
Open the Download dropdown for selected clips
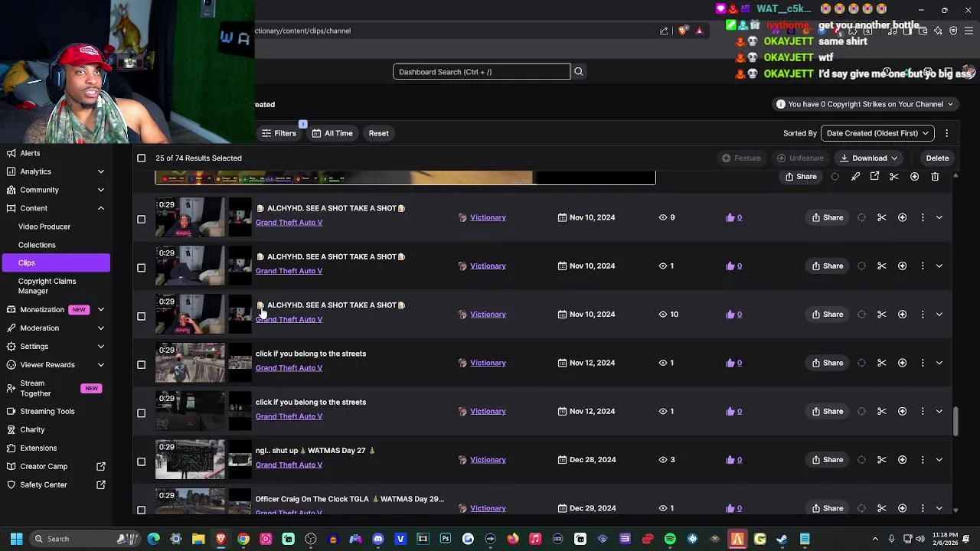coord(869,158)
